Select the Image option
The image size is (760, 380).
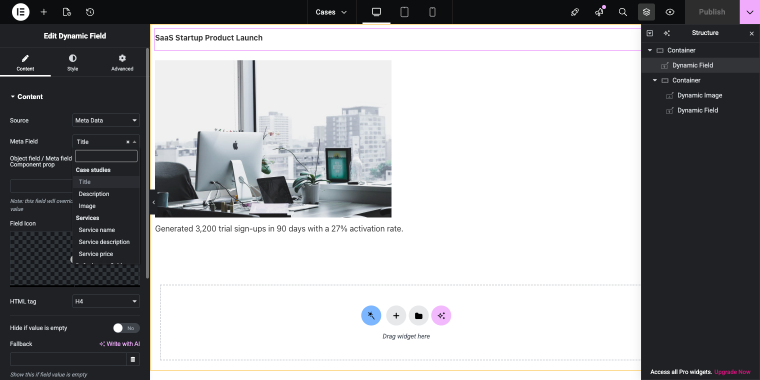click(106, 206)
